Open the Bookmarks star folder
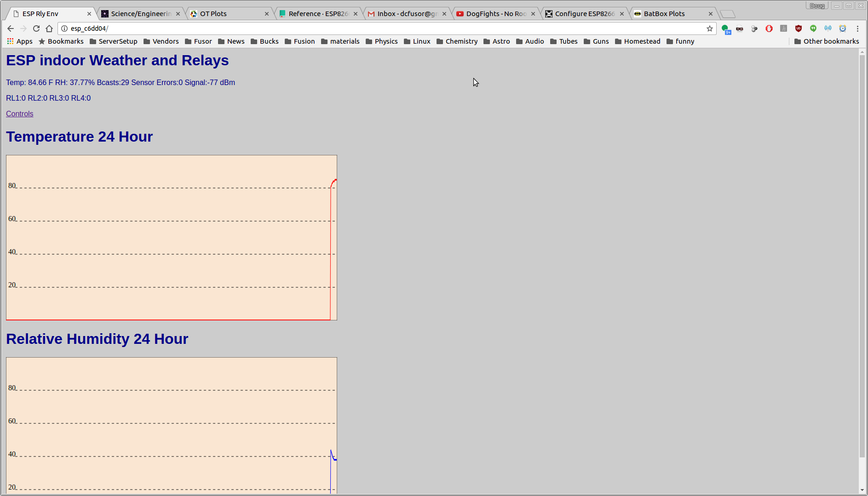Screen dimensions: 868x496 click(61, 41)
